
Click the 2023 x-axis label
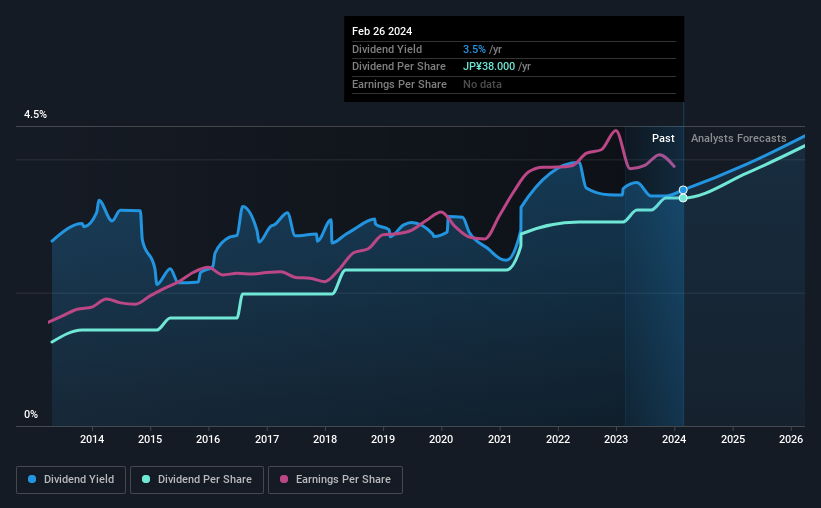pos(616,439)
